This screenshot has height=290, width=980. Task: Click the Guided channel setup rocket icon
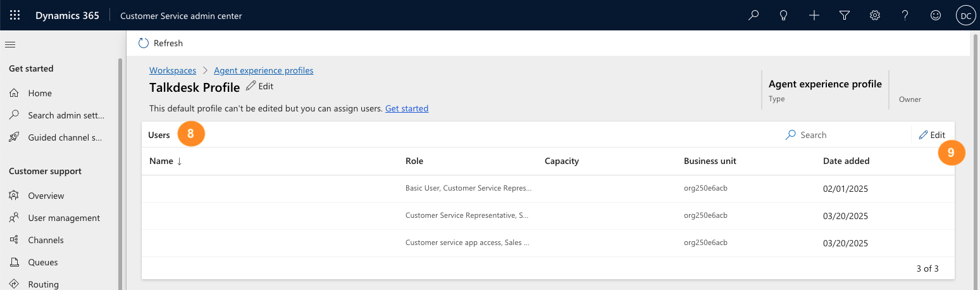click(x=14, y=137)
